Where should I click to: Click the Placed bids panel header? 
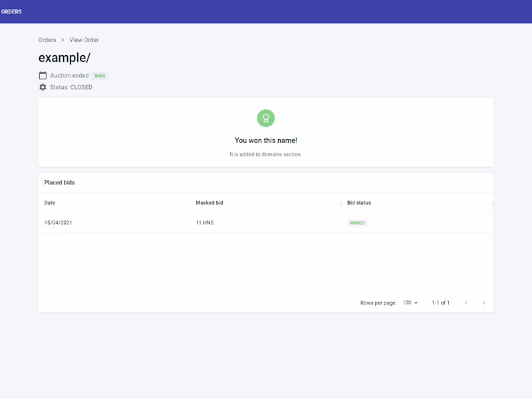click(60, 182)
